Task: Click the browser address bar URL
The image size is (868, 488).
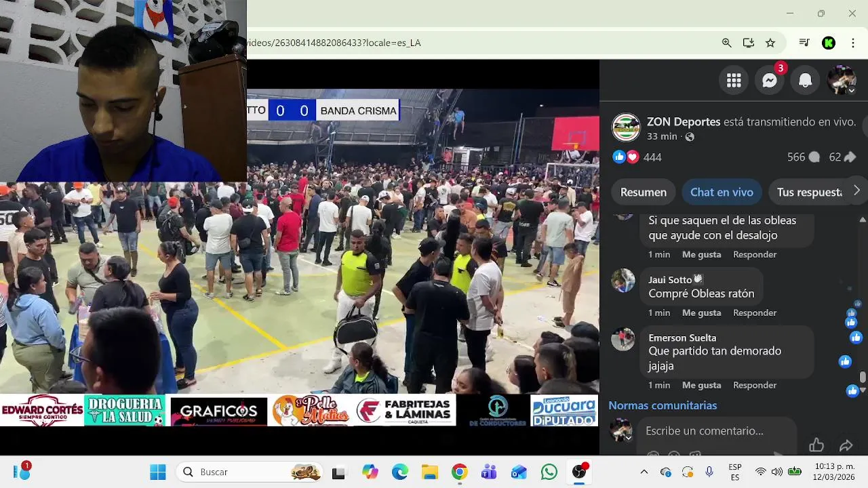Action: [x=334, y=43]
